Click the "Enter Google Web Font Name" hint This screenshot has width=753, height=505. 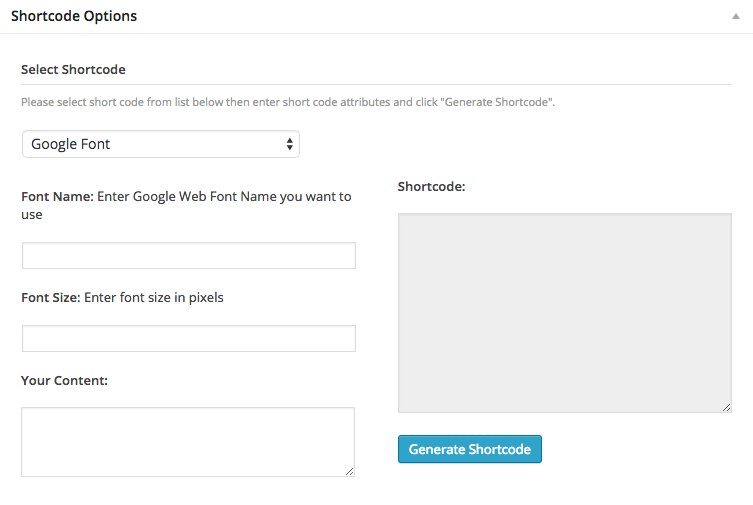click(224, 196)
